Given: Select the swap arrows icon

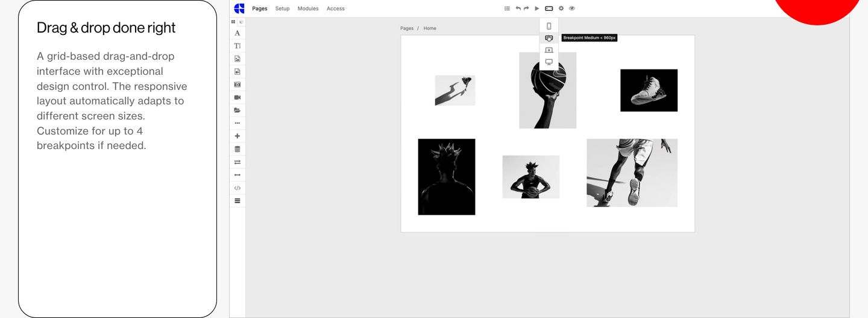Looking at the screenshot, I should [237, 162].
